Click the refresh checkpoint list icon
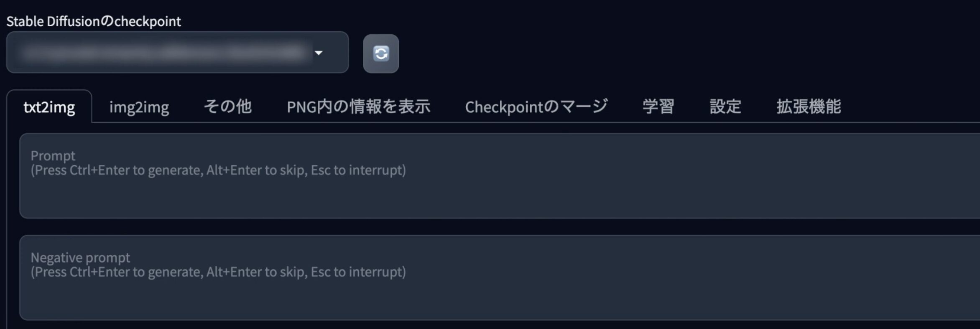 point(381,53)
